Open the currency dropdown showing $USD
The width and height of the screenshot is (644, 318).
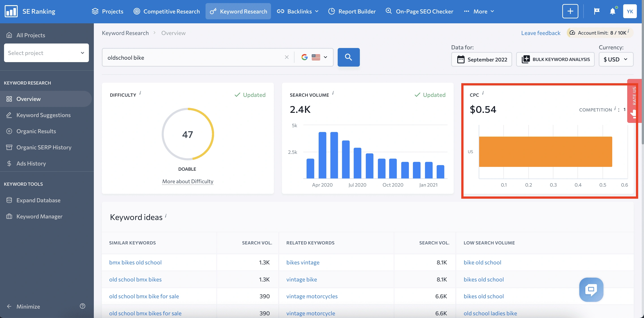coord(616,59)
